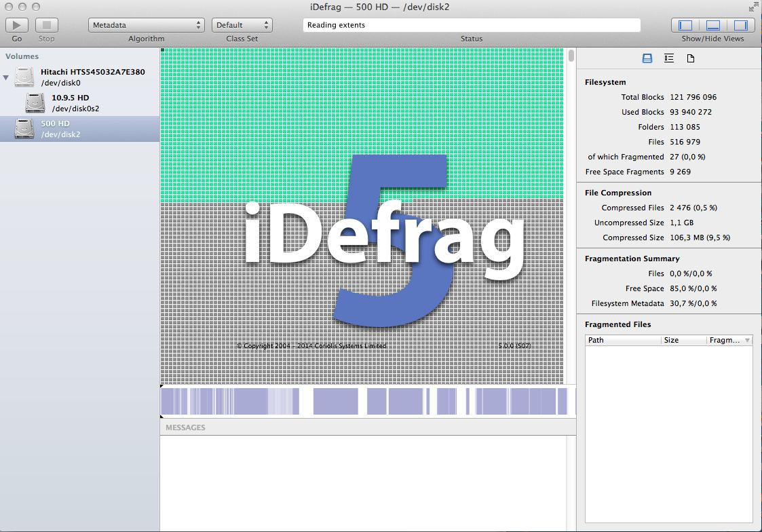Select the 10.9.5 HD volume entry
Viewport: 762px width, 532px height.
[x=71, y=102]
